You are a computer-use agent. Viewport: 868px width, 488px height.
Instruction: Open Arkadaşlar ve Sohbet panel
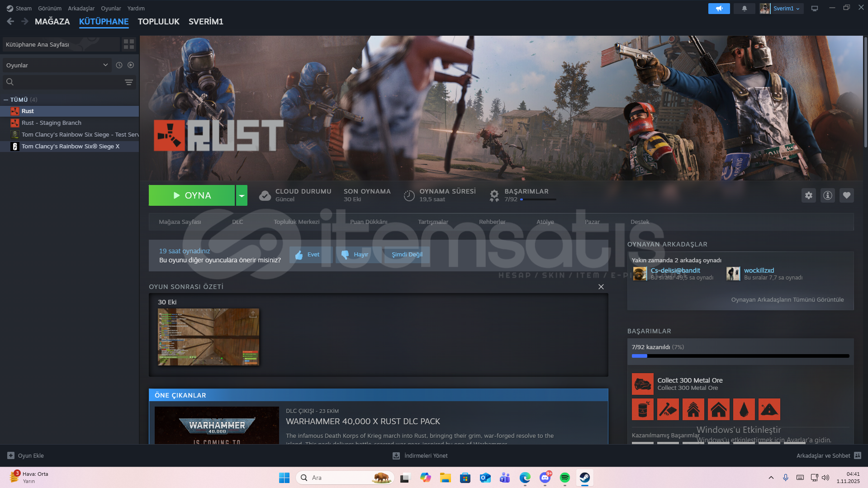click(x=829, y=456)
